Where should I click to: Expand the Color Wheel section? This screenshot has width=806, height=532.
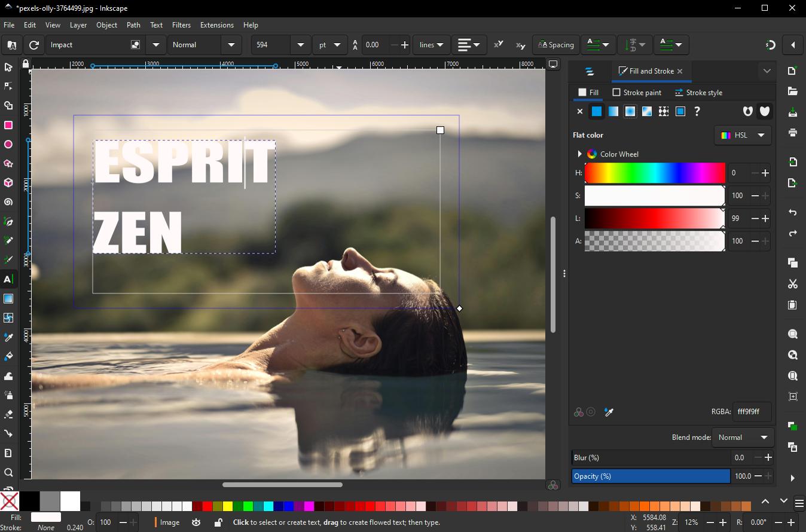[x=579, y=154]
